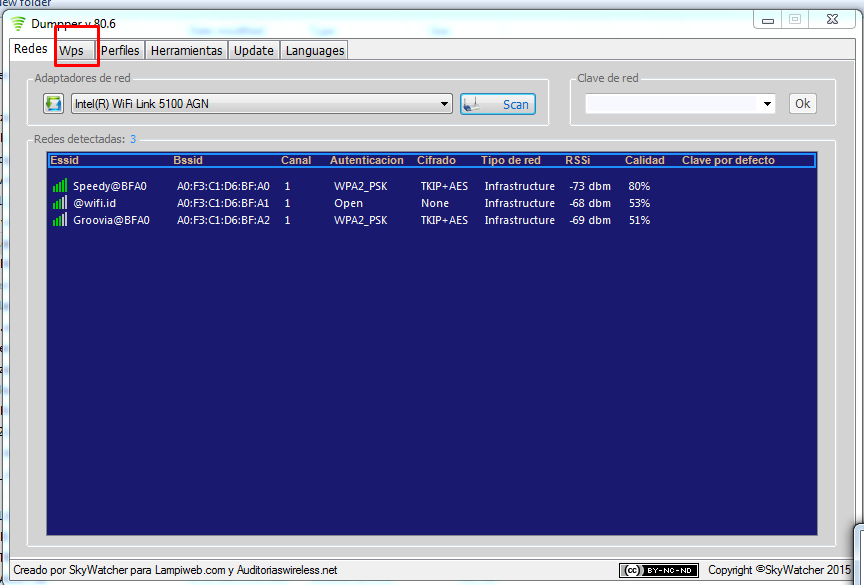Click the Autenticacion column header
The width and height of the screenshot is (864, 585).
[366, 160]
